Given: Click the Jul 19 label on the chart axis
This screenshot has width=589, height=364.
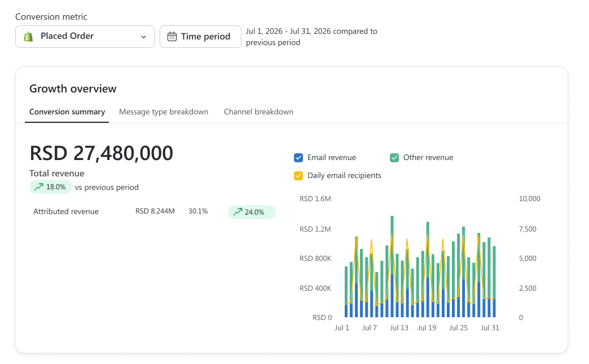Looking at the screenshot, I should (x=427, y=327).
